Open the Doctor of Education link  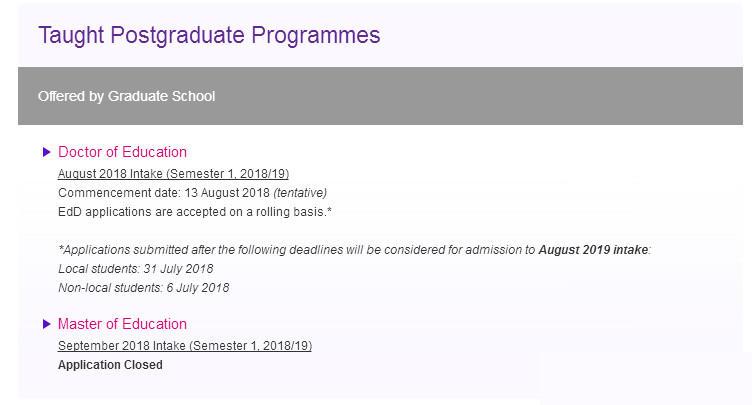pyautogui.click(x=122, y=152)
